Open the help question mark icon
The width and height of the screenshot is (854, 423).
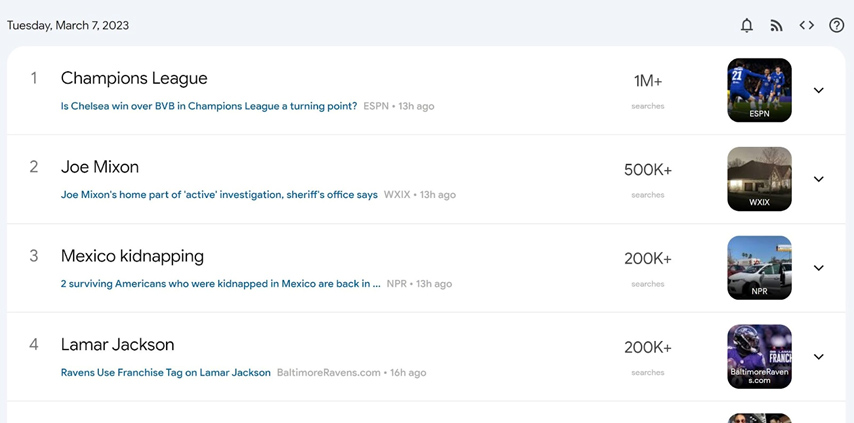pyautogui.click(x=837, y=25)
